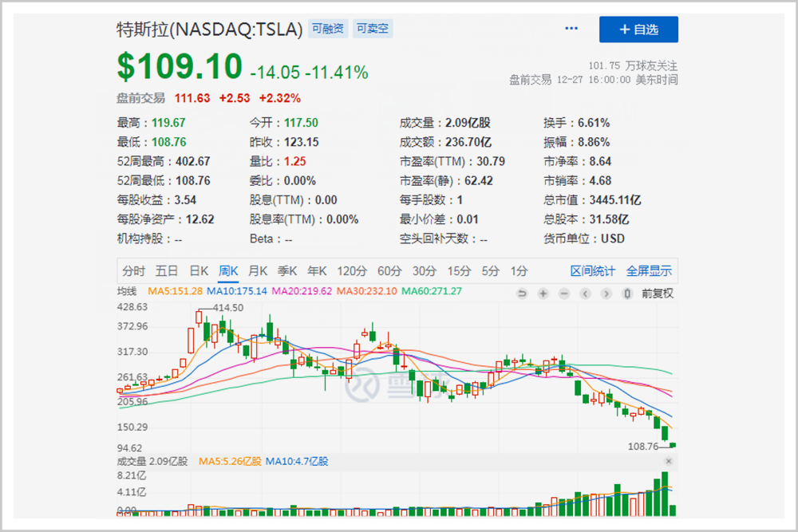Click the MA30:232.10 moving average label
798x532 pixels.
pyautogui.click(x=367, y=291)
